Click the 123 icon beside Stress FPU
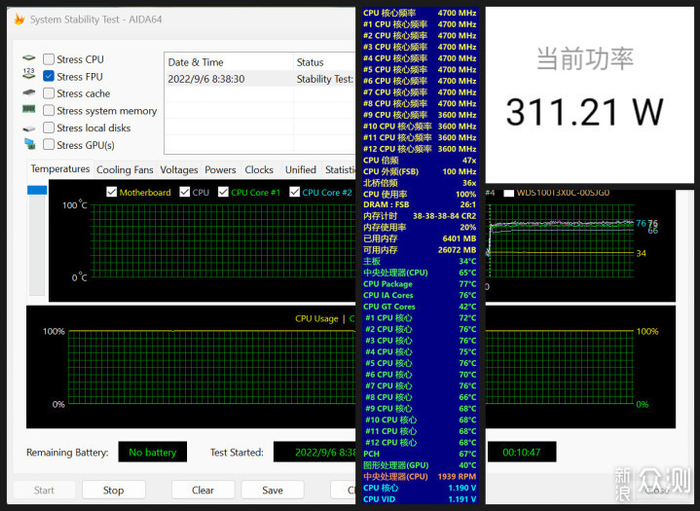Screen dimensions: 700x511 point(29,73)
